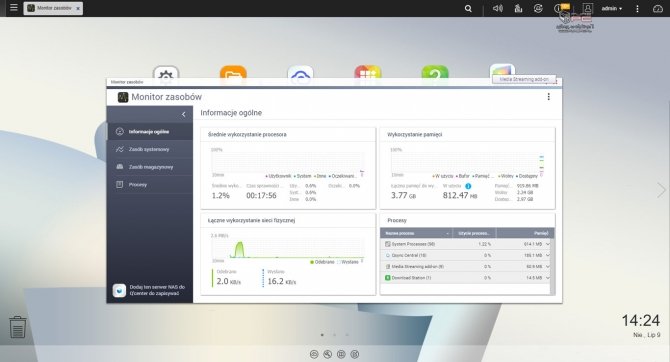The height and width of the screenshot is (362, 670).
Task: Open Monitor zasobów three-dot options menu
Action: (549, 97)
